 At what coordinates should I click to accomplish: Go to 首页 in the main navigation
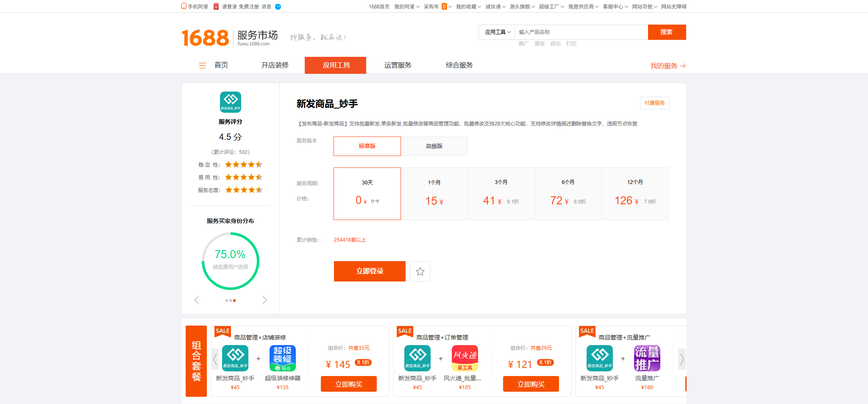221,65
